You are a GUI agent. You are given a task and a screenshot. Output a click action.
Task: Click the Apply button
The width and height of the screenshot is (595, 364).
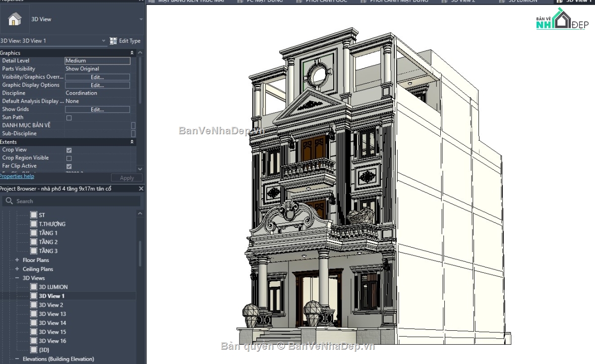tap(127, 178)
